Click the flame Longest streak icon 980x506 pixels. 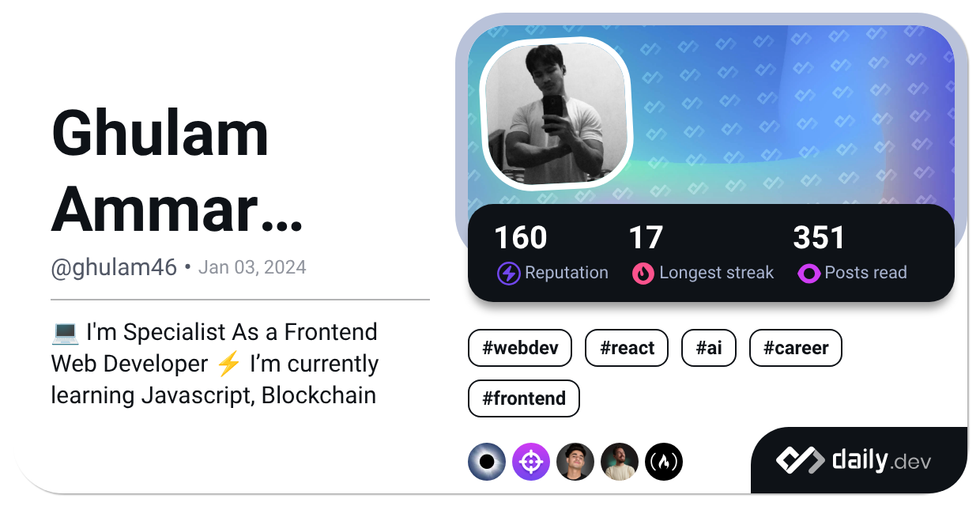[643, 274]
